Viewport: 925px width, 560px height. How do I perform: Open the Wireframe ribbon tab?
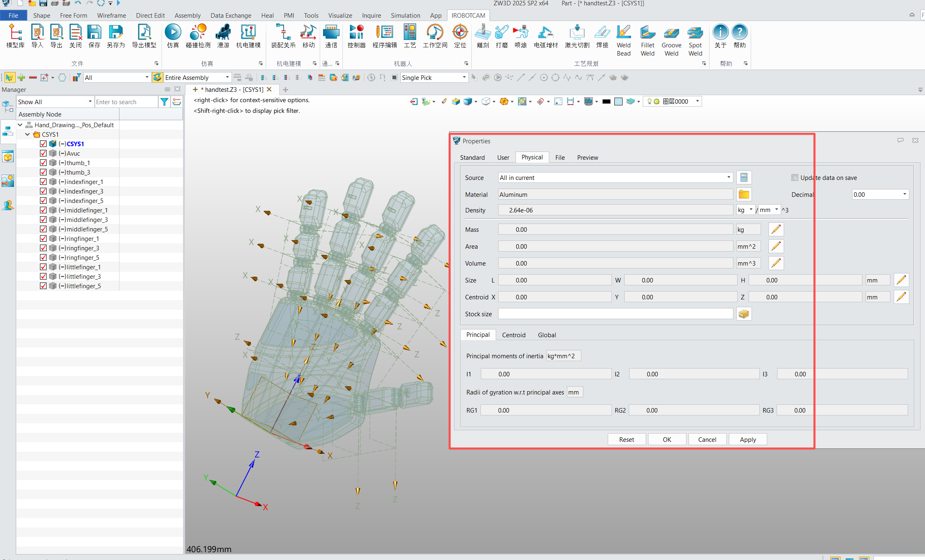[111, 15]
